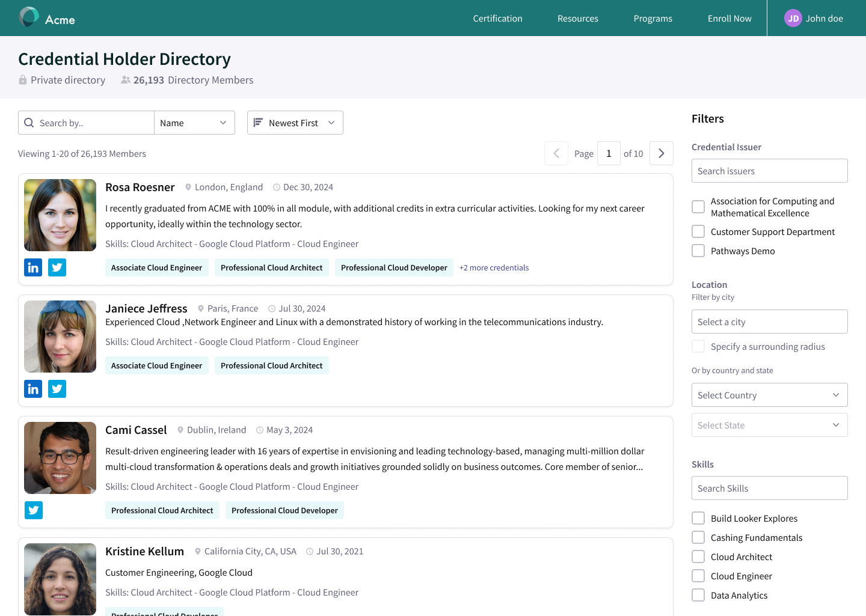Click Janiece Jeffress's LinkedIn icon
The width and height of the screenshot is (866, 616).
33,389
